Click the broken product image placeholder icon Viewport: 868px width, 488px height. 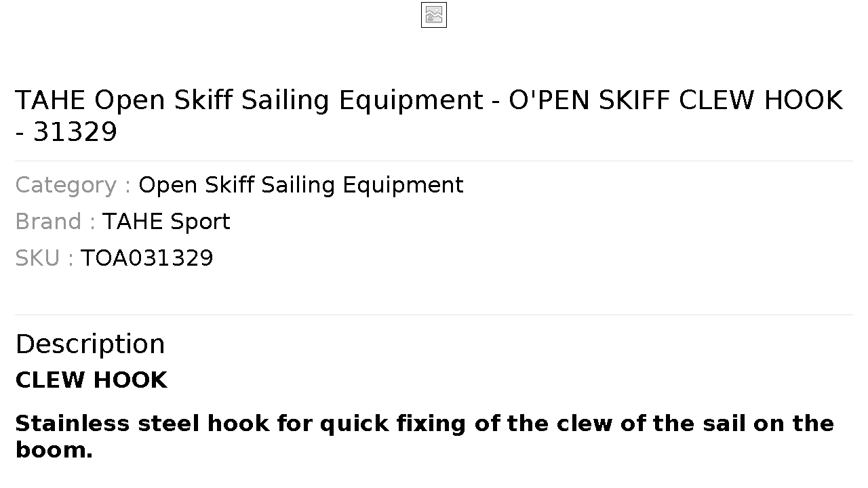pyautogui.click(x=434, y=15)
